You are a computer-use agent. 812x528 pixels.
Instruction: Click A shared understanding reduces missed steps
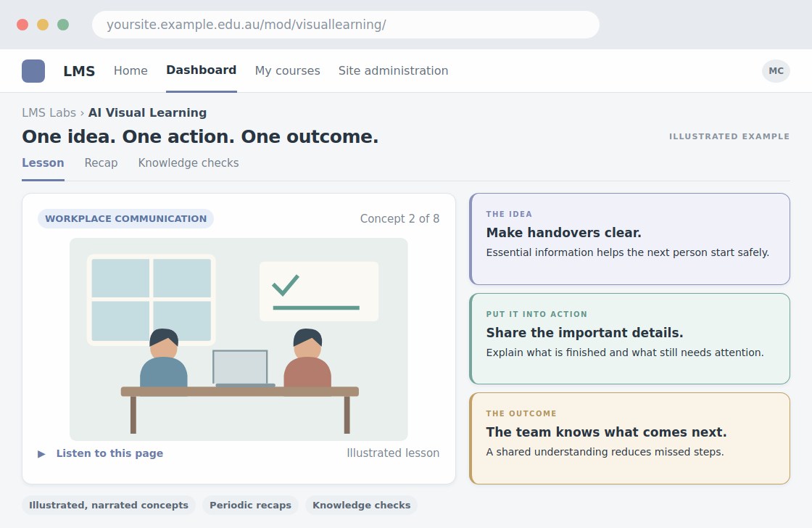[x=605, y=452]
